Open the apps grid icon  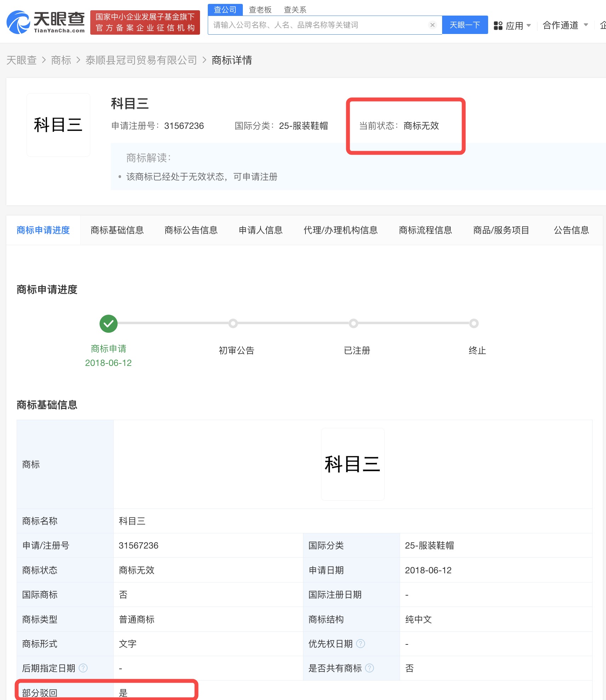(x=498, y=25)
